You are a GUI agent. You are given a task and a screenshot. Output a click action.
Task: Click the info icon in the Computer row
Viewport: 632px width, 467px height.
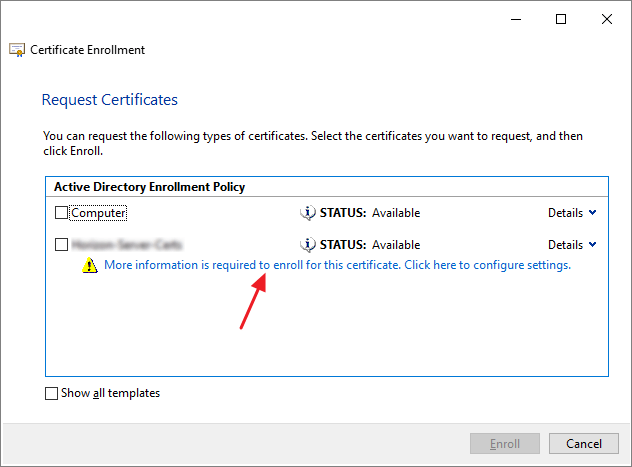point(308,213)
